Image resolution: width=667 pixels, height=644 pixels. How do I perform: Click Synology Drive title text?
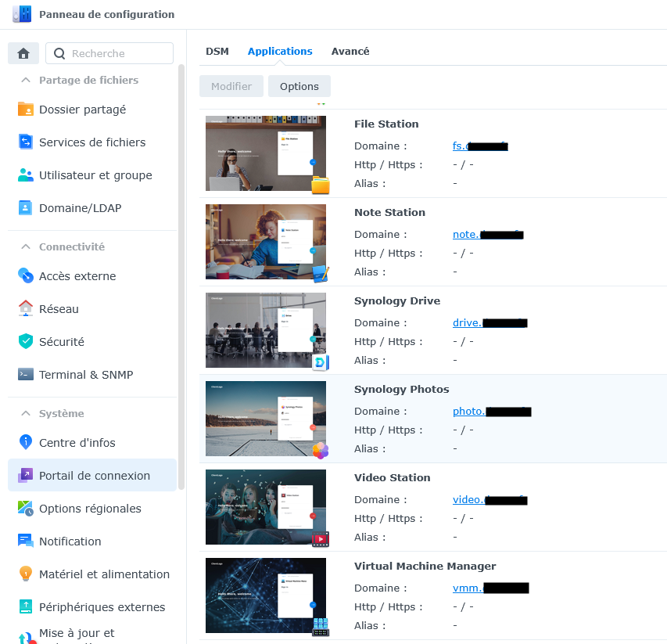point(397,301)
